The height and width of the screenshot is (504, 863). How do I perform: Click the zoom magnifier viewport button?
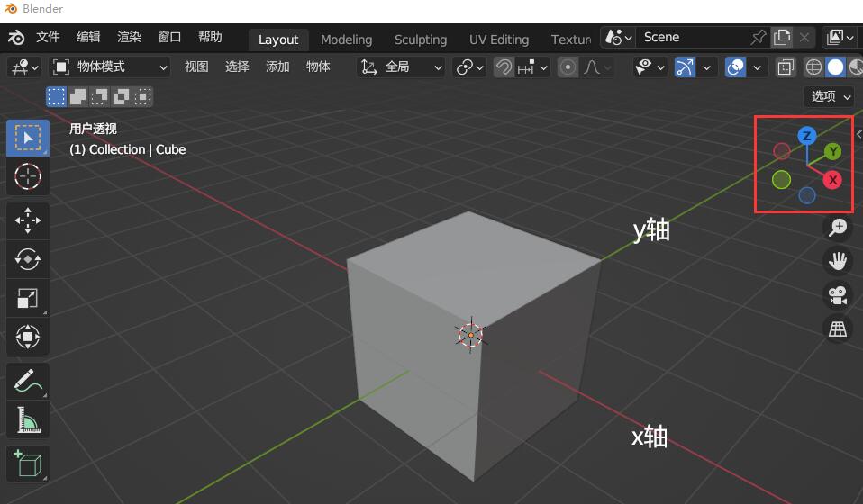pyautogui.click(x=838, y=227)
